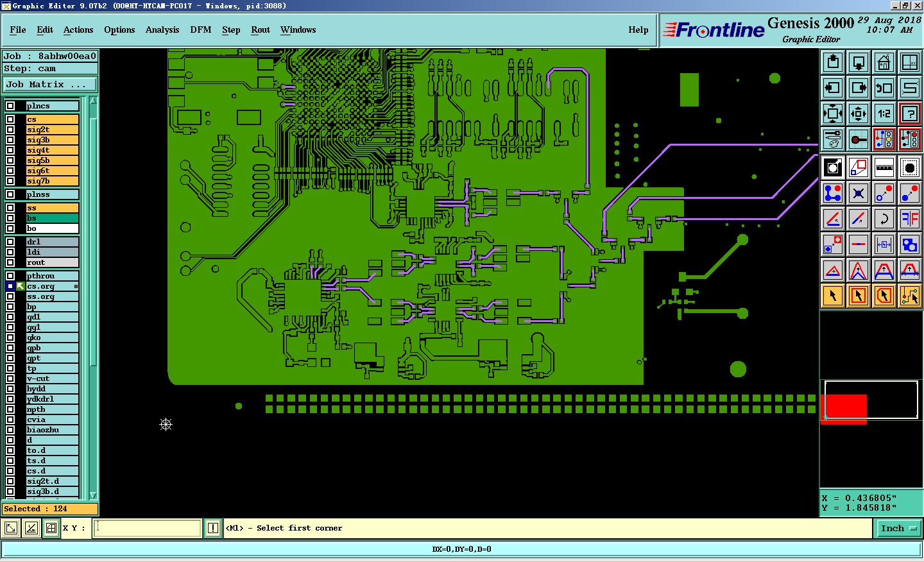Screen dimensions: 924x562
Task: Open the File menu
Action: tap(18, 30)
